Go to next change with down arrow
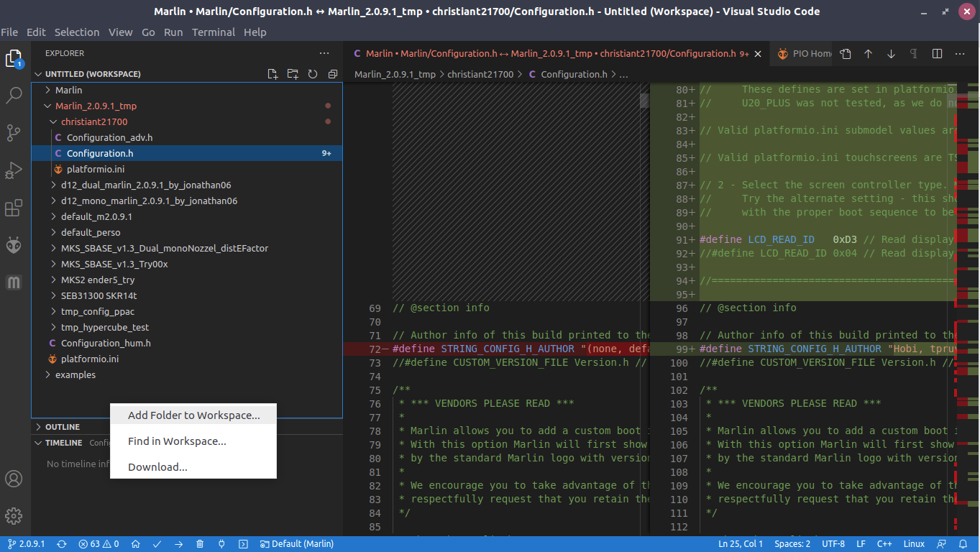This screenshot has height=552, width=980. click(x=891, y=54)
